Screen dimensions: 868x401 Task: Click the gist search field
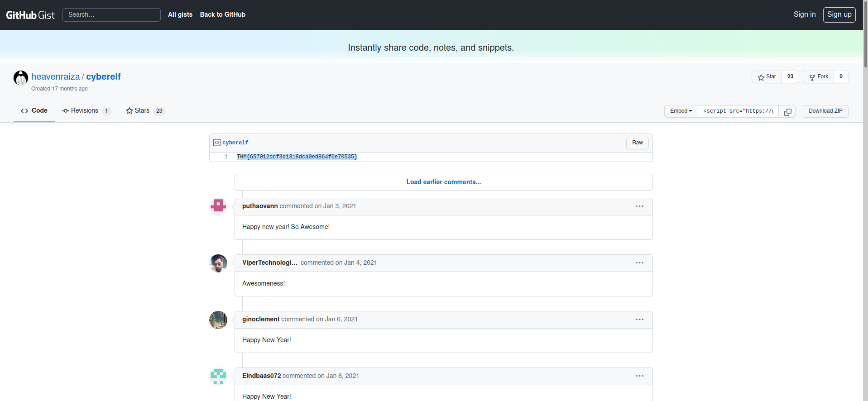tap(111, 15)
